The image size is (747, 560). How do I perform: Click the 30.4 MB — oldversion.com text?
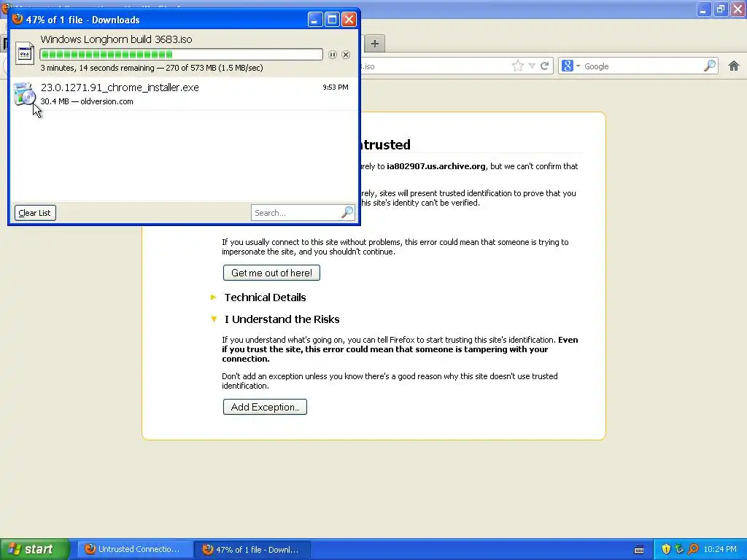87,101
